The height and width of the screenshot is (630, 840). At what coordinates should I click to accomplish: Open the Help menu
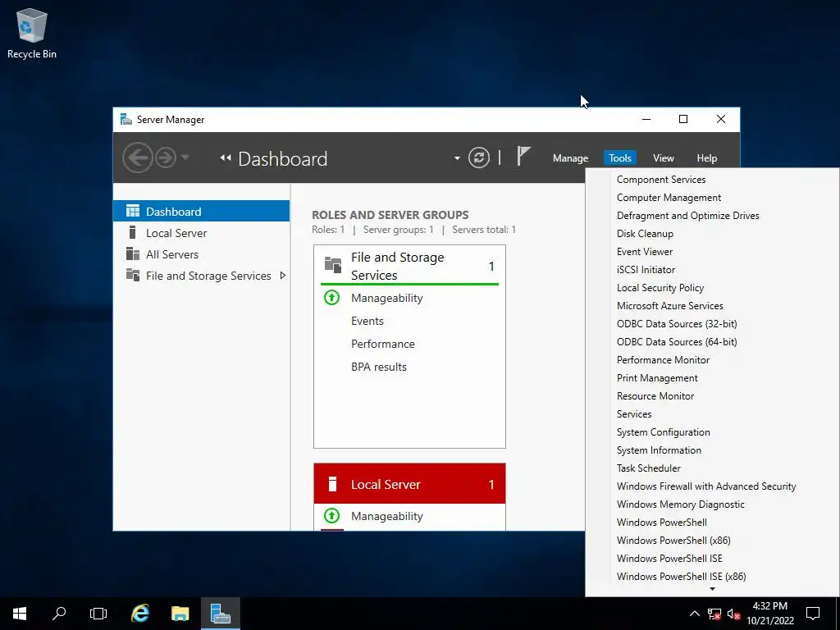(x=706, y=158)
